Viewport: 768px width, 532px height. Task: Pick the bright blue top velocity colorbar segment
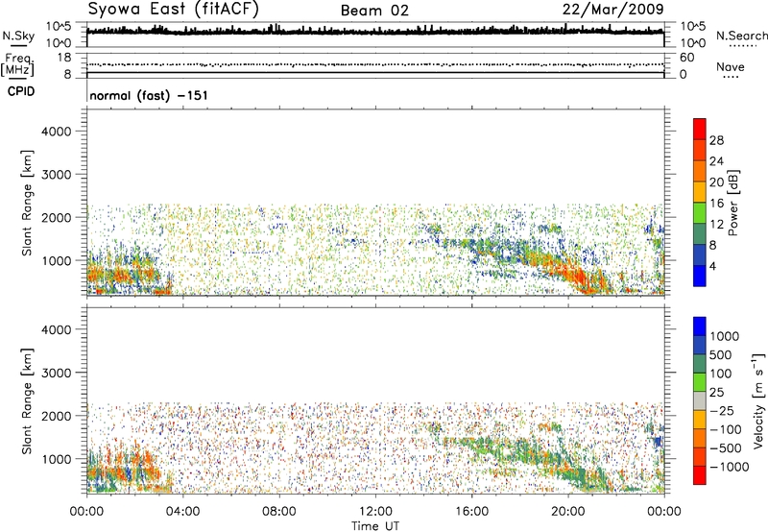700,326
